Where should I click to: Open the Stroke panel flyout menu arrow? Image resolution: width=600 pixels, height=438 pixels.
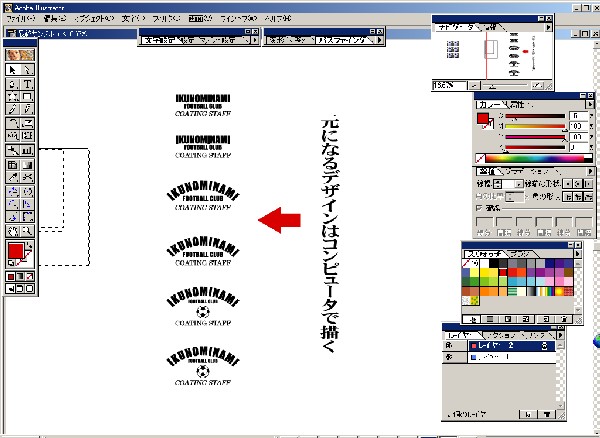tap(590, 171)
